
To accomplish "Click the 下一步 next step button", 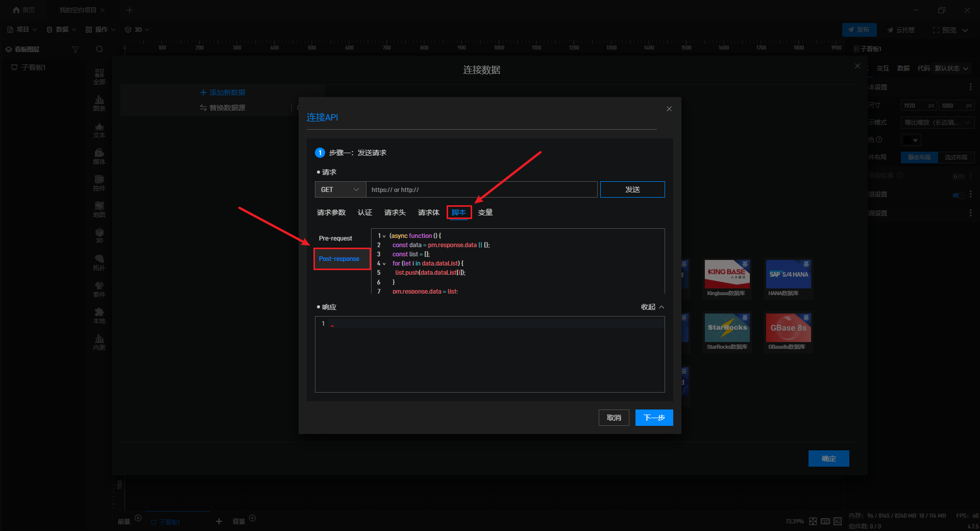I will [x=654, y=418].
